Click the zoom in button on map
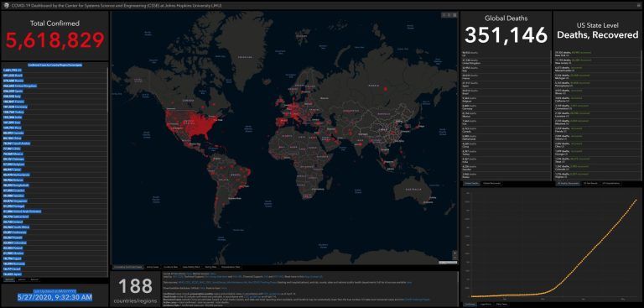 [x=454, y=253]
